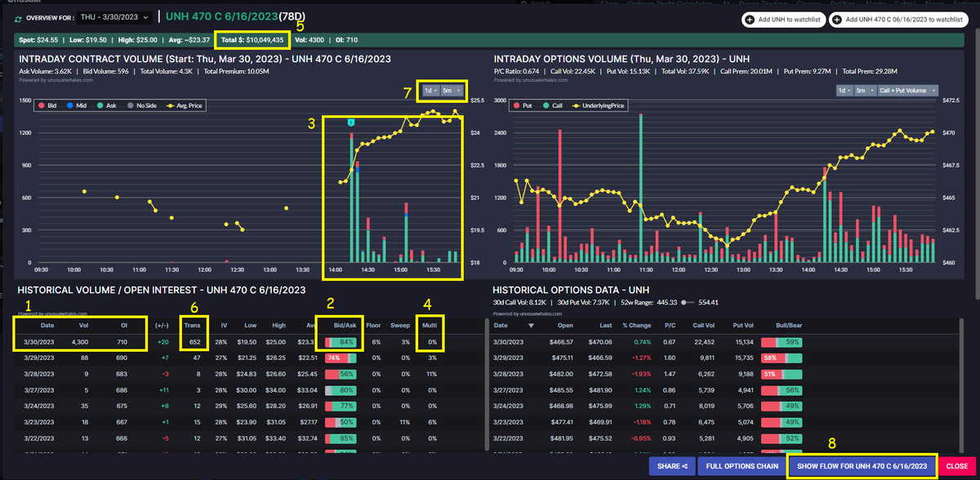Click the SHARE button
The image size is (980, 480).
tap(671, 465)
